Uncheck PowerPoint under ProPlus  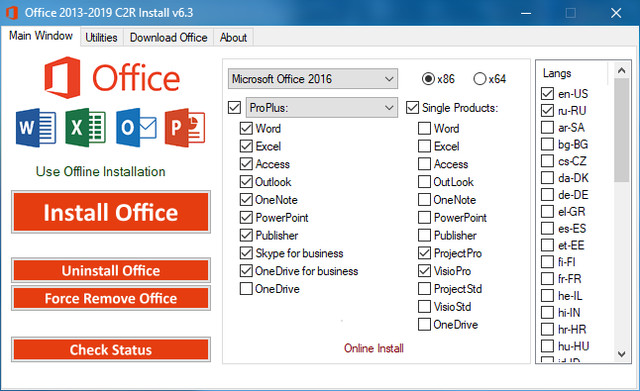pos(246,218)
